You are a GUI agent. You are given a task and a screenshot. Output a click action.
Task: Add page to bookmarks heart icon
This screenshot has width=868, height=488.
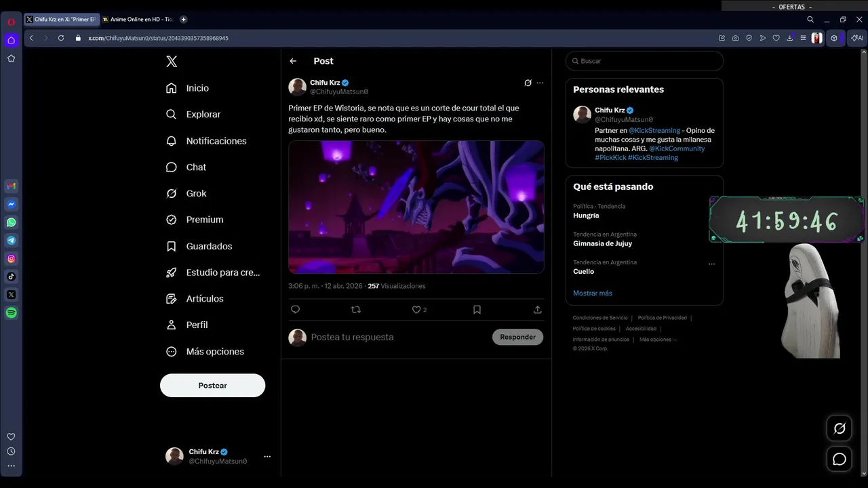pyautogui.click(x=776, y=38)
